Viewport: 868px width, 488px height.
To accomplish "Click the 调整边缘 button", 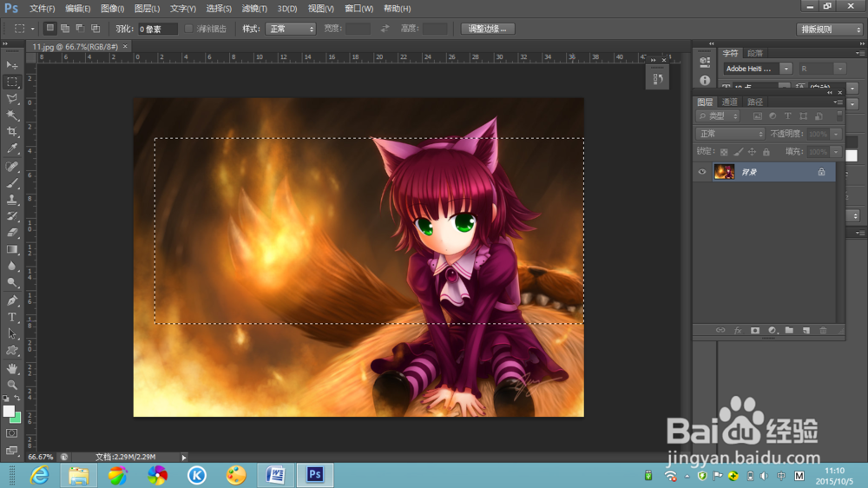I will [x=488, y=29].
